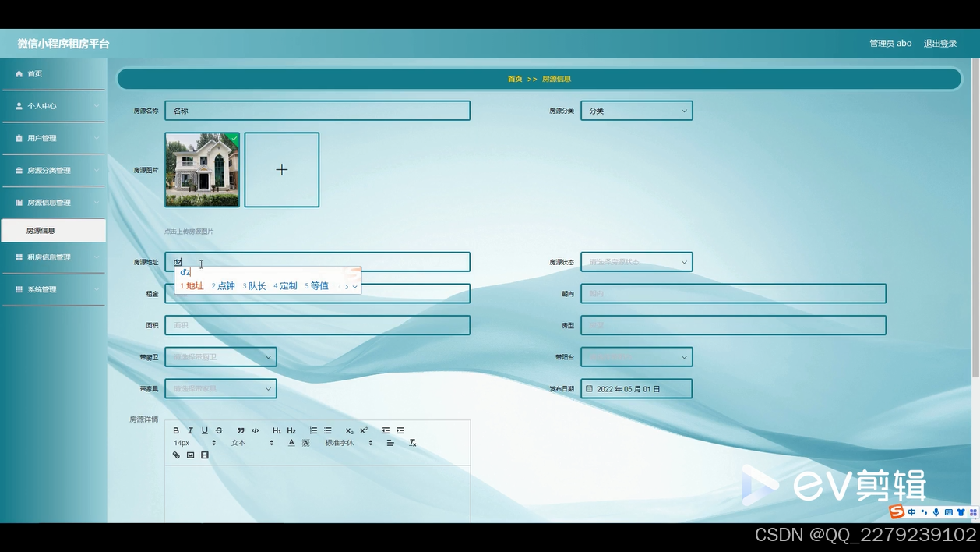Go to 首页 in the sidebar
Image resolution: width=980 pixels, height=552 pixels.
pos(53,74)
